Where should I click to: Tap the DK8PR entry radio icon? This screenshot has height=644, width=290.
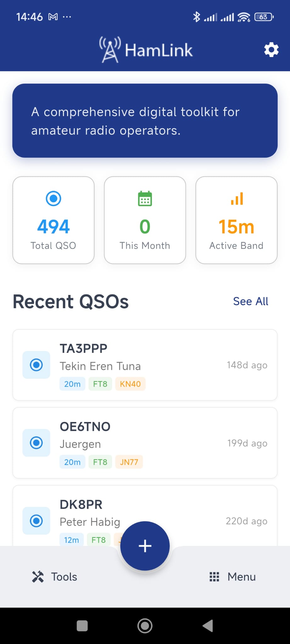(36, 521)
